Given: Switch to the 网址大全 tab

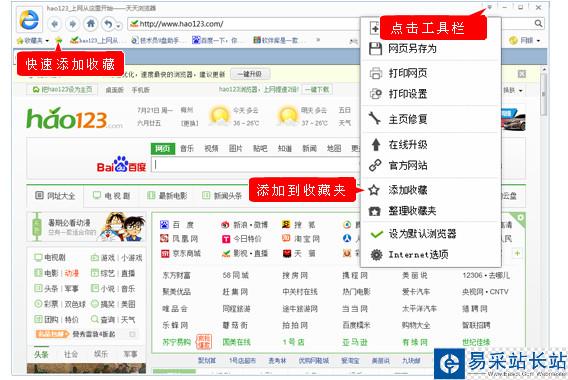Looking at the screenshot, I should click(x=55, y=196).
